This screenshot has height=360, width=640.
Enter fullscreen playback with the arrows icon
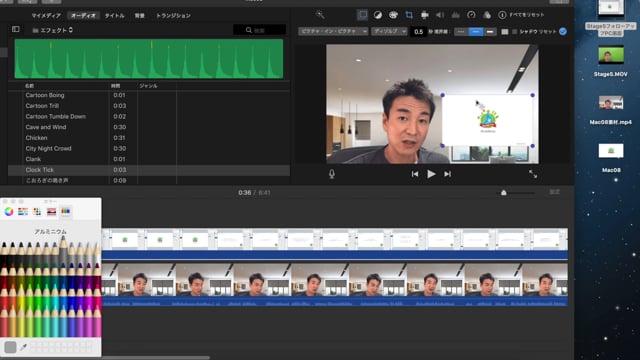(533, 174)
